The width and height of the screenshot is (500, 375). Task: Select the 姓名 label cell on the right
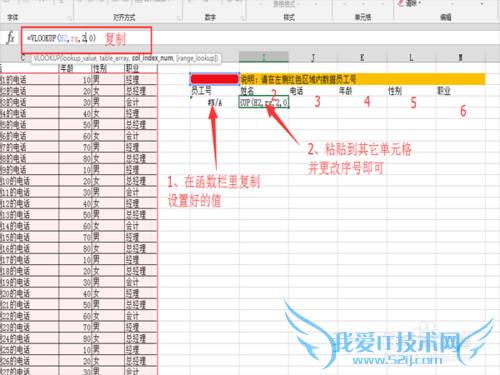[x=264, y=90]
